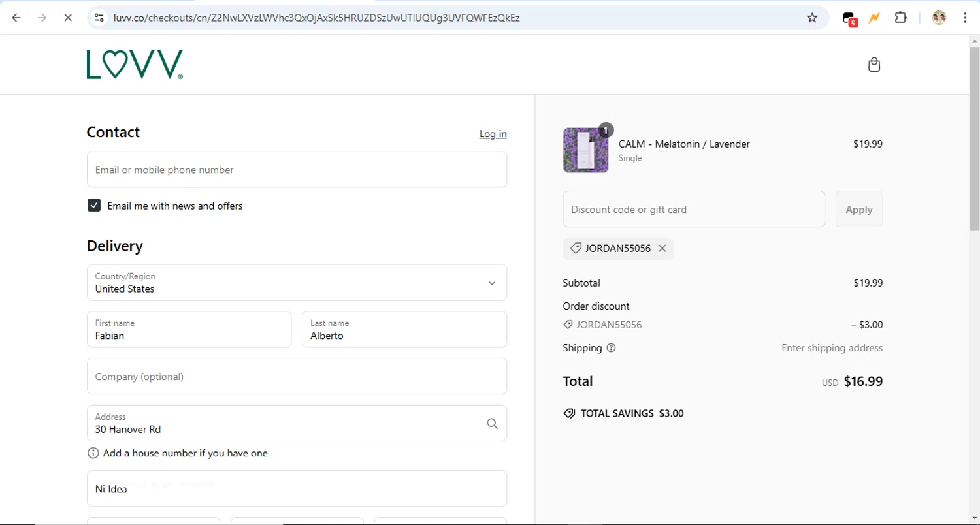Click the field containing Ni Idea
Viewport: 980px width, 525px height.
(297, 489)
